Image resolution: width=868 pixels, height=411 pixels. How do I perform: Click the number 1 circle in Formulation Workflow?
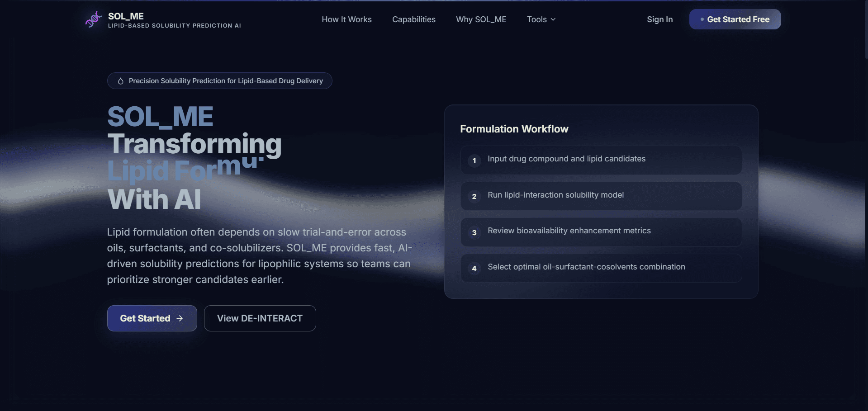pos(474,161)
